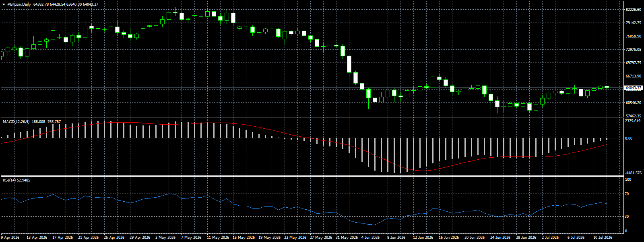Click the small triangle before #Bitcoin,Daily
The image size is (644, 242).
click(x=4, y=4)
